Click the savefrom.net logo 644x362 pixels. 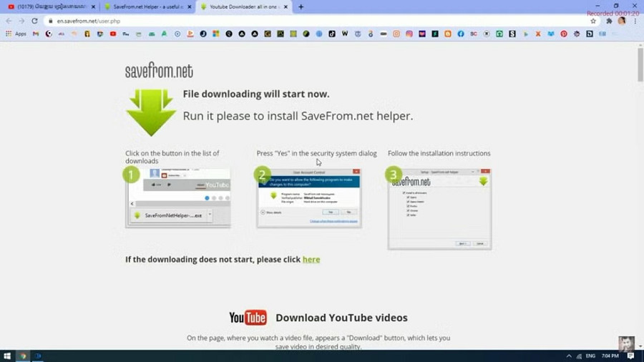(x=159, y=71)
